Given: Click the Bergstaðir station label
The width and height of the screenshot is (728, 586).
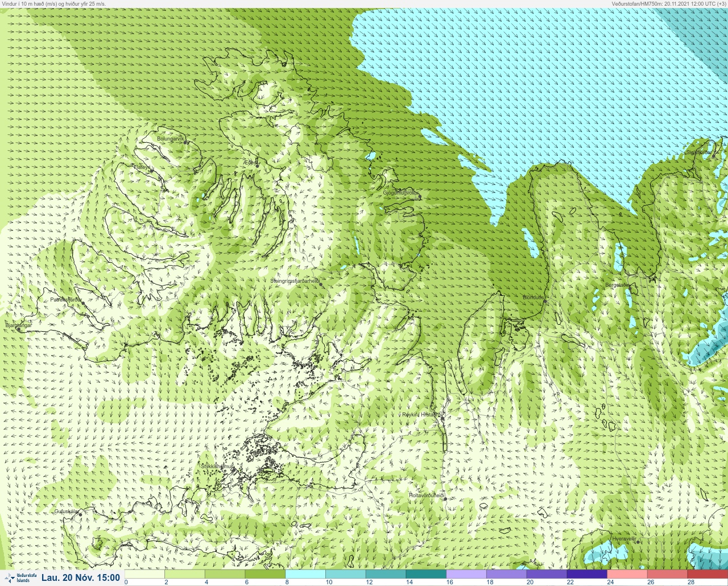Looking at the screenshot, I should (617, 285).
